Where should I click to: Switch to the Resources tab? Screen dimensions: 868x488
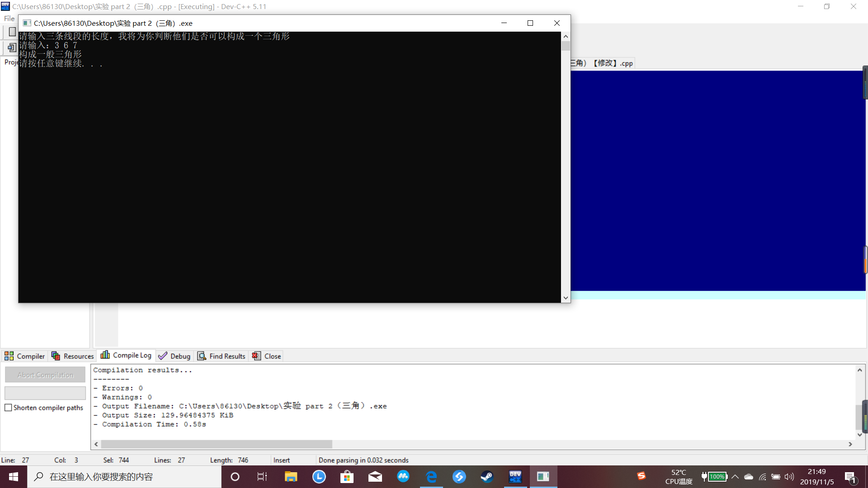[73, 356]
